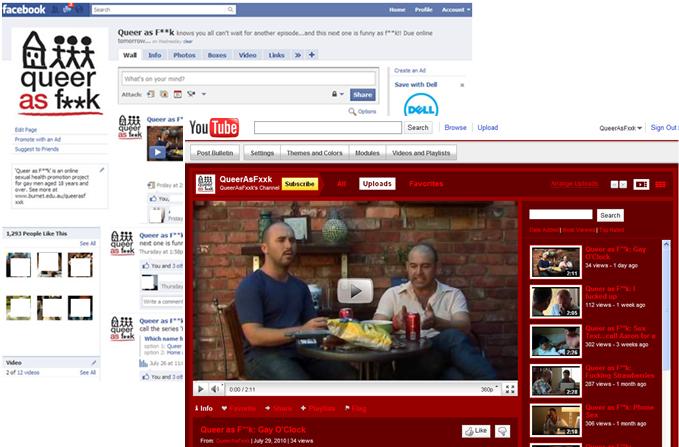Click the Options magnifier icon under Share
Image resolution: width=679 pixels, height=447 pixels.
point(349,111)
